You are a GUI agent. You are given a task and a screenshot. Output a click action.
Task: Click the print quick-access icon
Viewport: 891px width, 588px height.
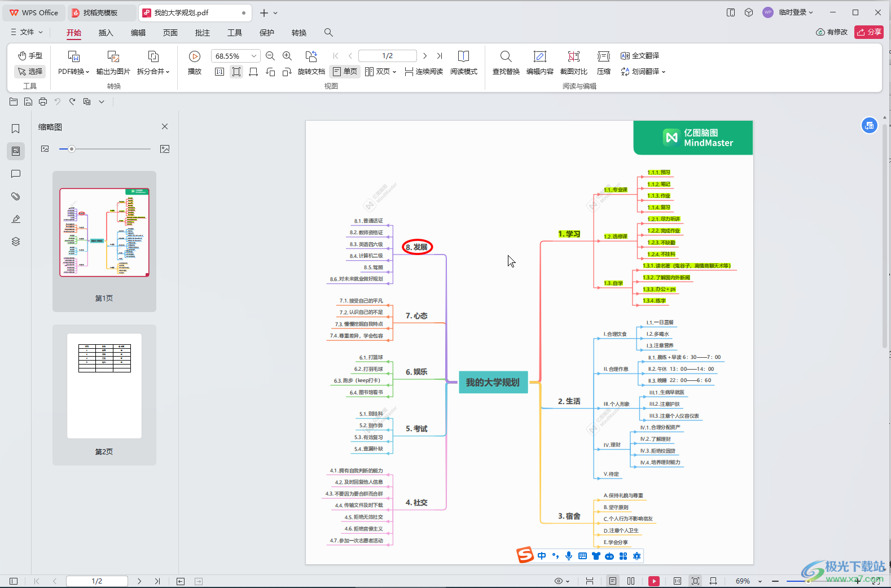(x=43, y=102)
